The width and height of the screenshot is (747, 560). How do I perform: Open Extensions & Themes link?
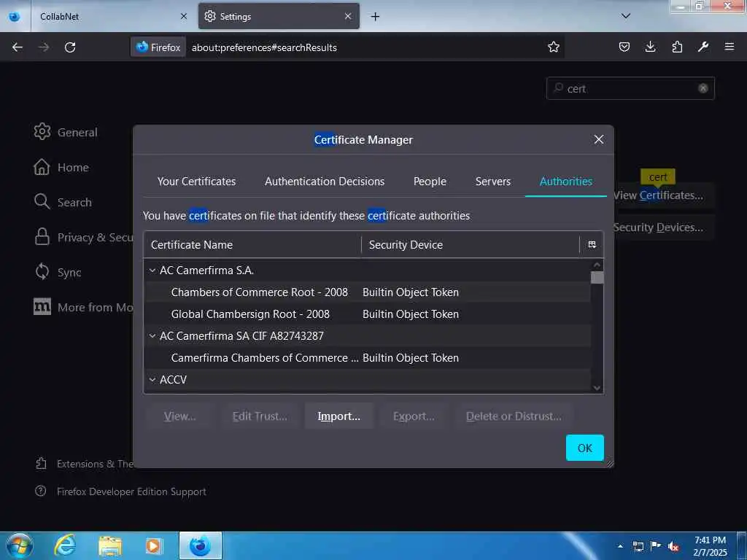pos(85,463)
